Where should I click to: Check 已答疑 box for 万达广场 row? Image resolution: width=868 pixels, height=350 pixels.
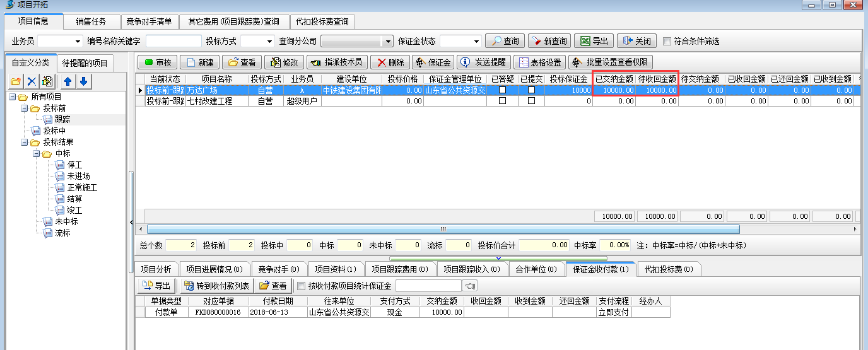coord(502,90)
